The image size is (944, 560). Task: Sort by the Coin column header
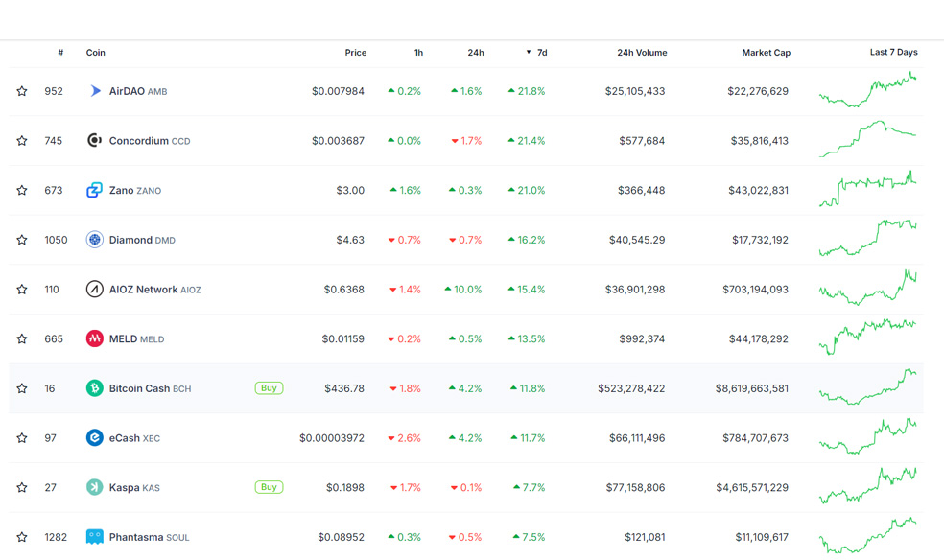[x=95, y=53]
